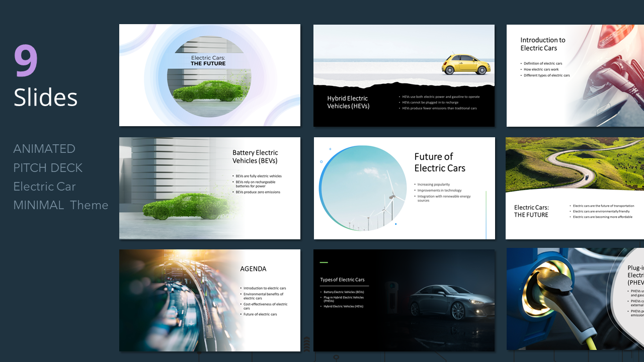Open the green car title slide thumbnail

click(x=210, y=75)
